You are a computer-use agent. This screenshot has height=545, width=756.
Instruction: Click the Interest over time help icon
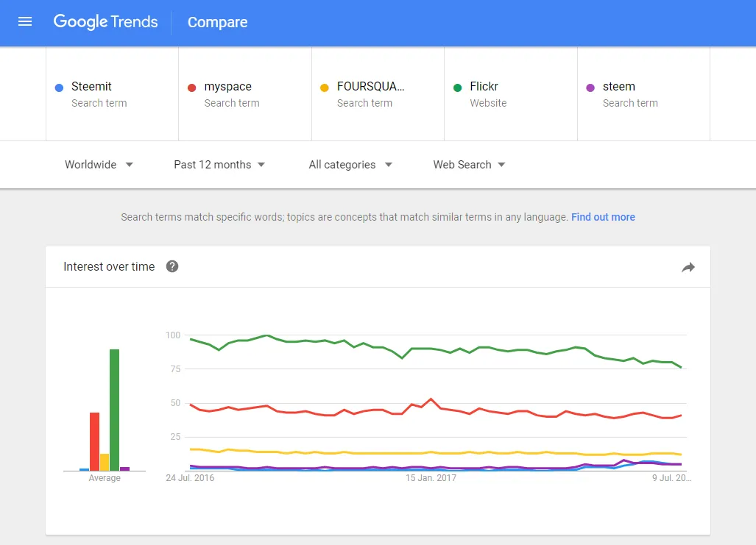tap(172, 266)
